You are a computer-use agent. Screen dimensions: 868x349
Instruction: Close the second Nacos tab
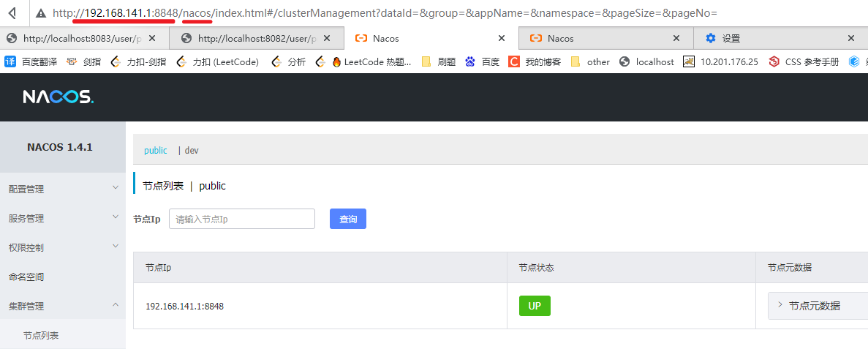[676, 38]
